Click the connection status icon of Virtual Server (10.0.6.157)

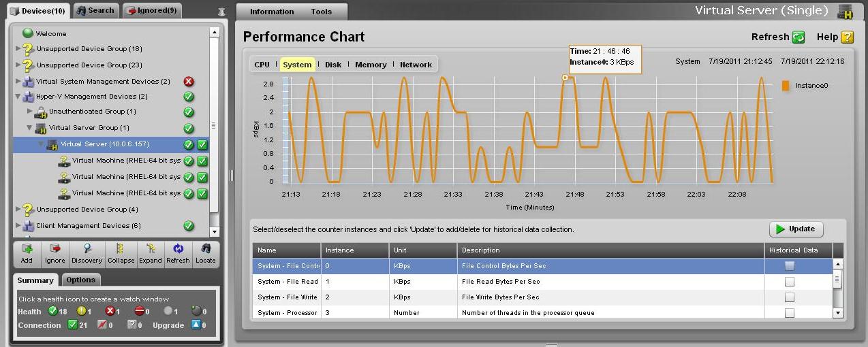[202, 144]
